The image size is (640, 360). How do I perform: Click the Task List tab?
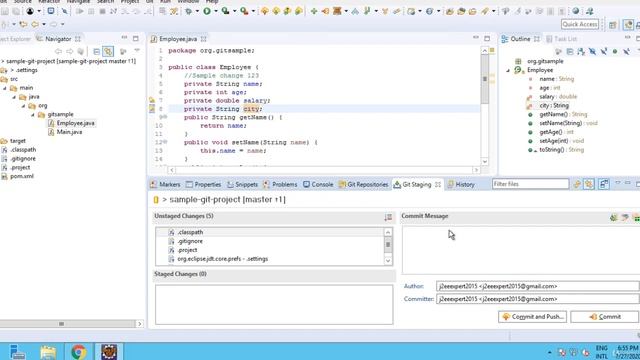(565, 39)
